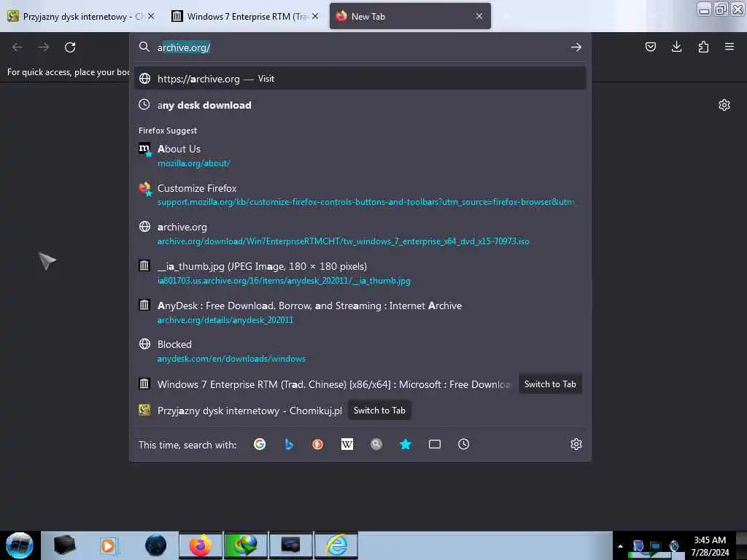This screenshot has width=747, height=560.
Task: Open the Customize Firefox suggestion
Action: [x=360, y=195]
